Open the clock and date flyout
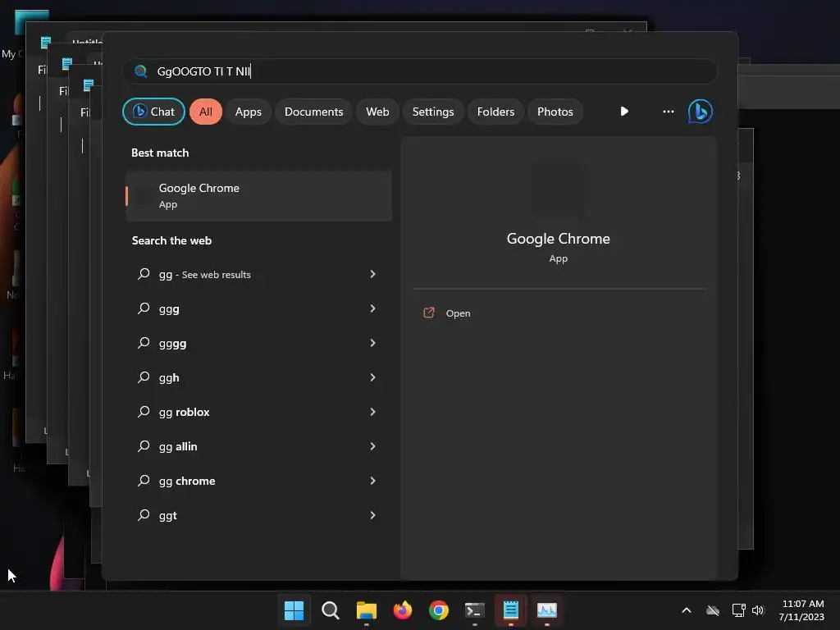 [801, 610]
